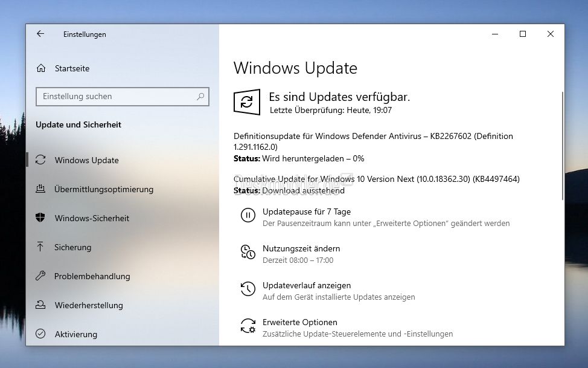
Task: Open Problembehandlung in the sidebar
Action: point(92,276)
